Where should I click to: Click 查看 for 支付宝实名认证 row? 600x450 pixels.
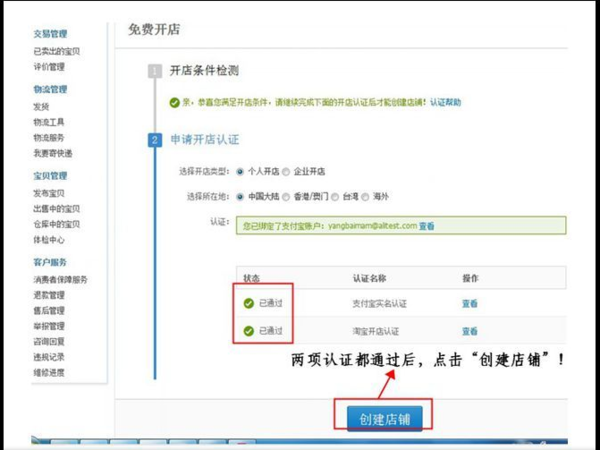(x=470, y=303)
